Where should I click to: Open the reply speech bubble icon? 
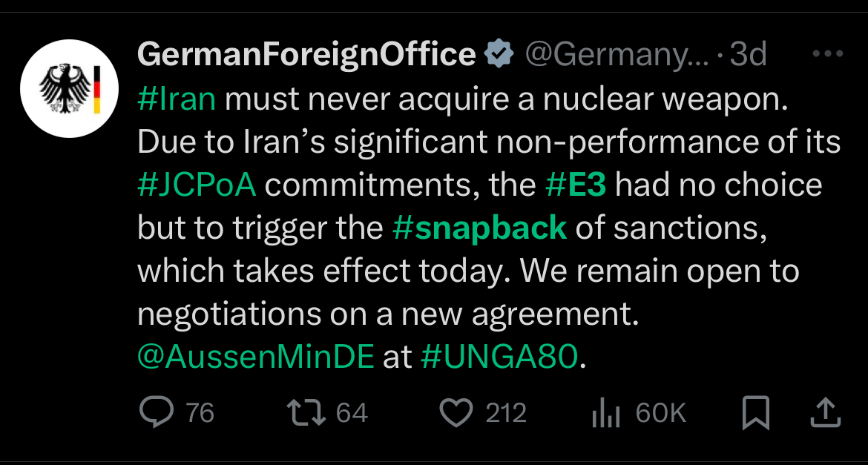(x=155, y=413)
